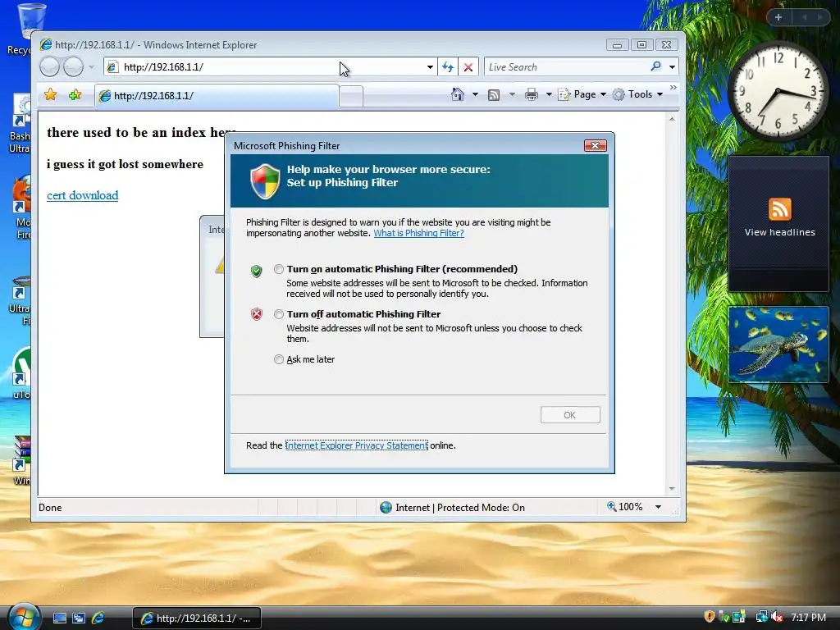Screen dimensions: 840x630
Task: Click View headlines RSS feed gadget
Action: [x=779, y=223]
